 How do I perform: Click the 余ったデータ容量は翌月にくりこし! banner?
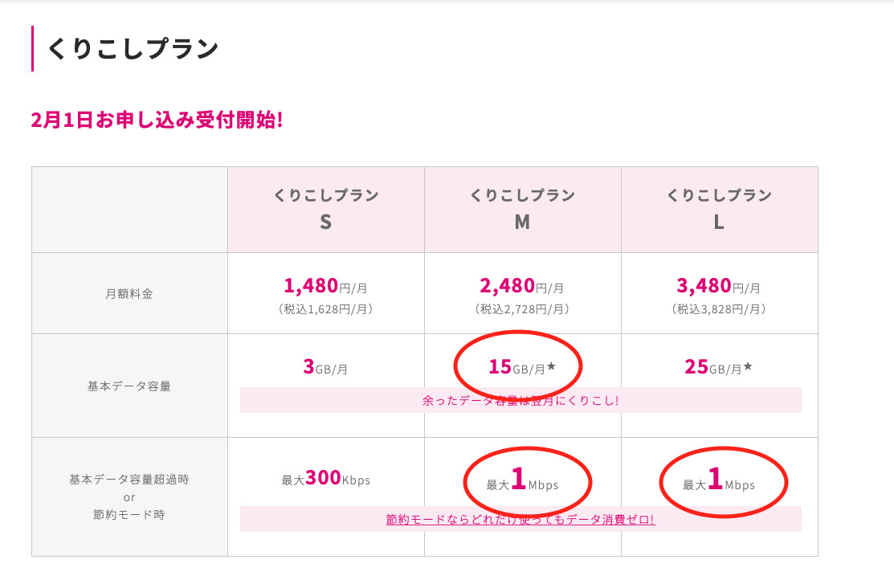pyautogui.click(x=520, y=400)
